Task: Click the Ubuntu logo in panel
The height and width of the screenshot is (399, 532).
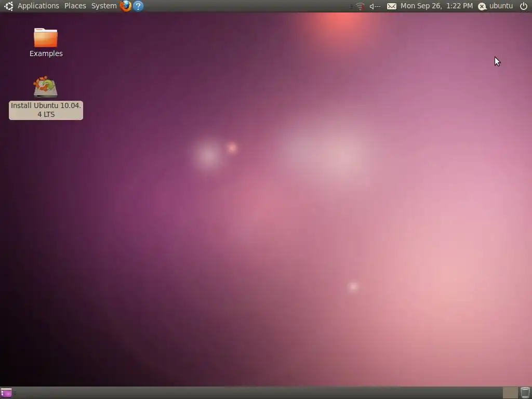Action: click(8, 6)
